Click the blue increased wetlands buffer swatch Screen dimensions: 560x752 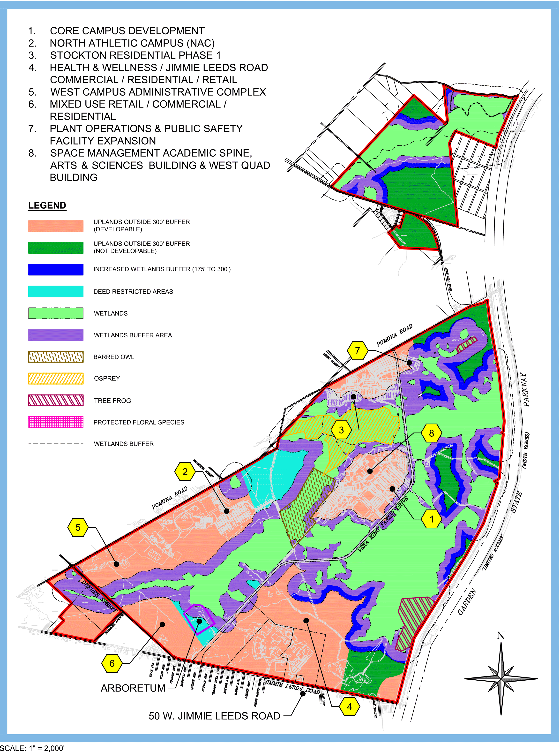pos(56,269)
